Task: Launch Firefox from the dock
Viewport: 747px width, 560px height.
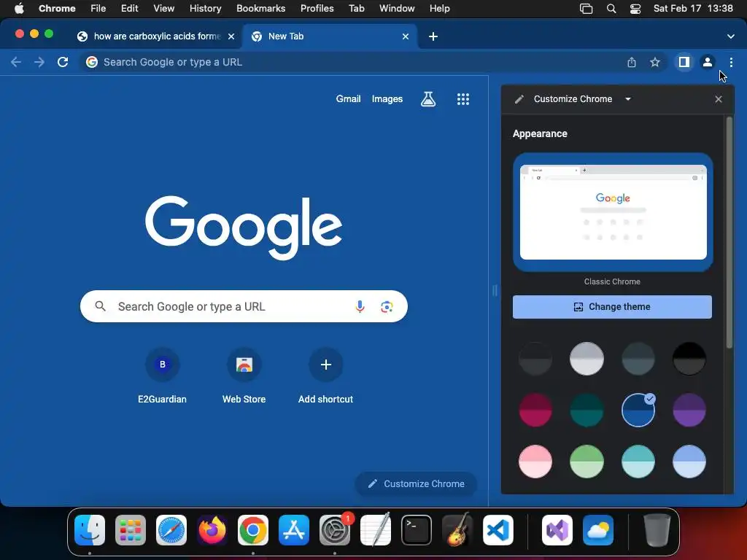Action: tap(212, 530)
